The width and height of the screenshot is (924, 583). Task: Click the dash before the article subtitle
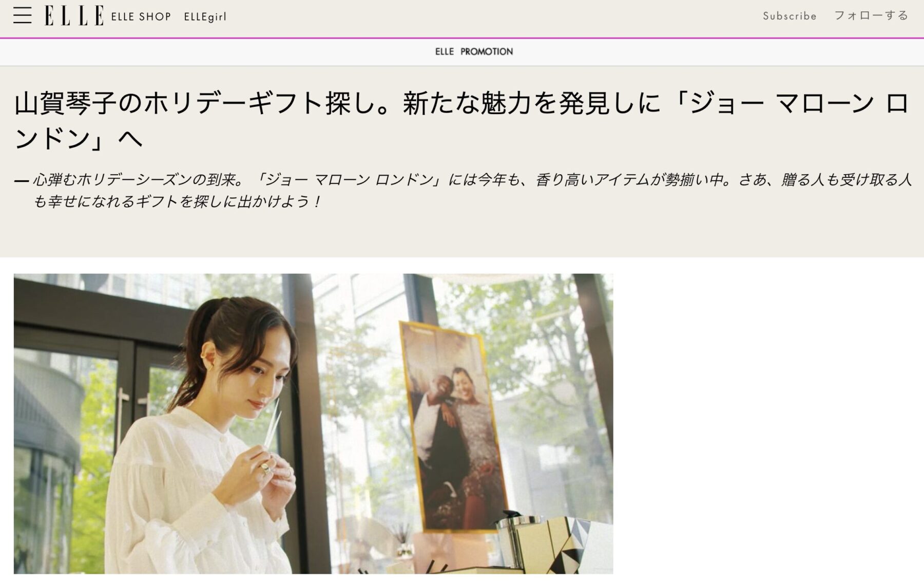point(22,181)
